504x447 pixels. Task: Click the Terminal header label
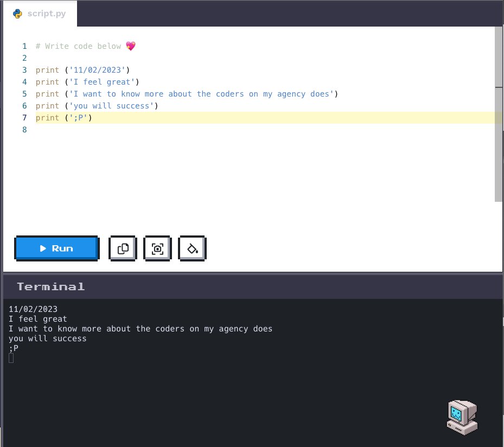coord(51,286)
